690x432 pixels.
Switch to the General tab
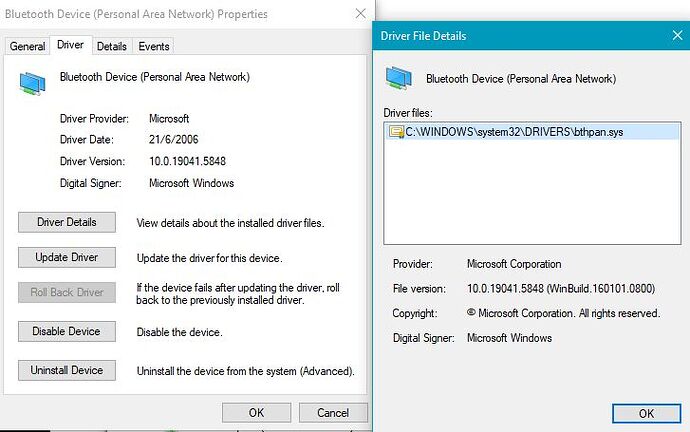27,46
